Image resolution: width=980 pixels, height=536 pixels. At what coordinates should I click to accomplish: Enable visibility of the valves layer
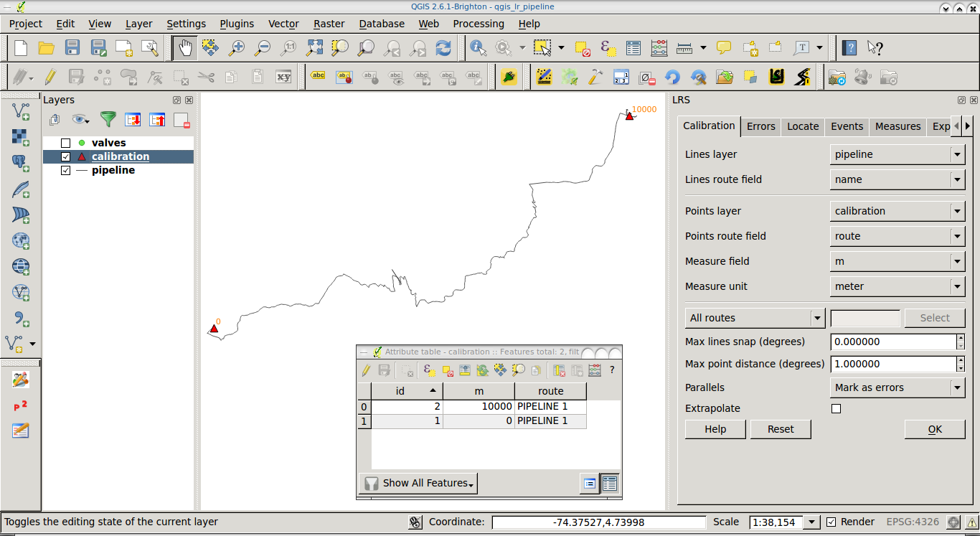(x=65, y=143)
